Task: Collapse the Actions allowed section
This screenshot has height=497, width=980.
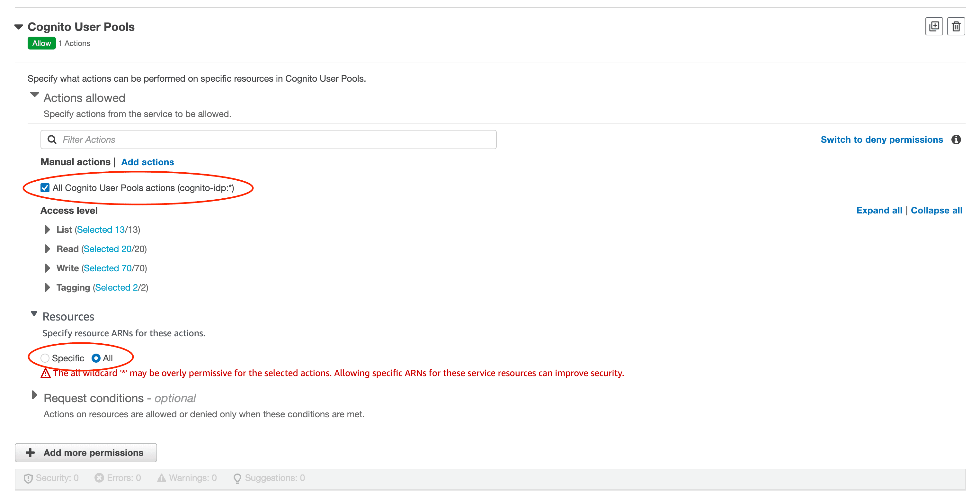Action: click(x=35, y=95)
